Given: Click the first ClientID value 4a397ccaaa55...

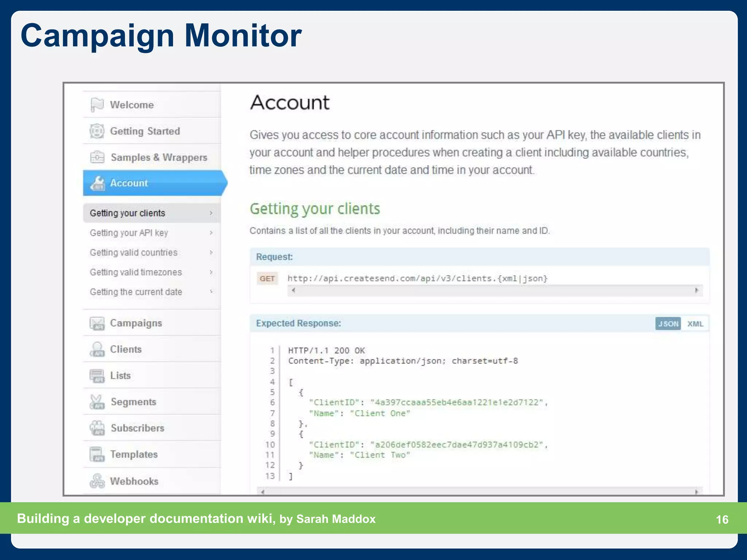Looking at the screenshot, I should click(457, 402).
